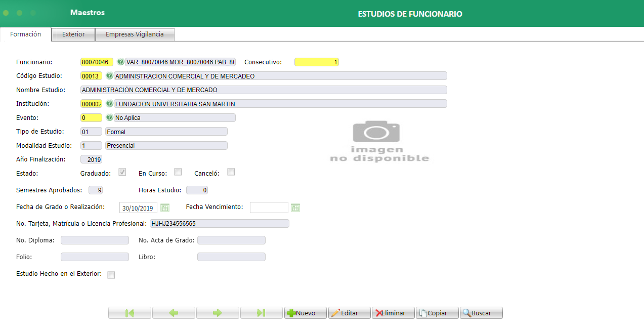Open the Institución lookup icon
This screenshot has width=644, height=331.
point(110,103)
